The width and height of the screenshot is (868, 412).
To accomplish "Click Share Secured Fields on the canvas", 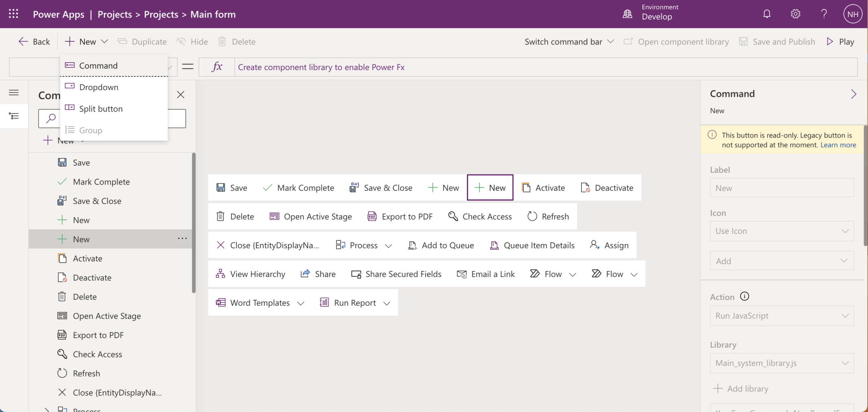I will coord(396,274).
